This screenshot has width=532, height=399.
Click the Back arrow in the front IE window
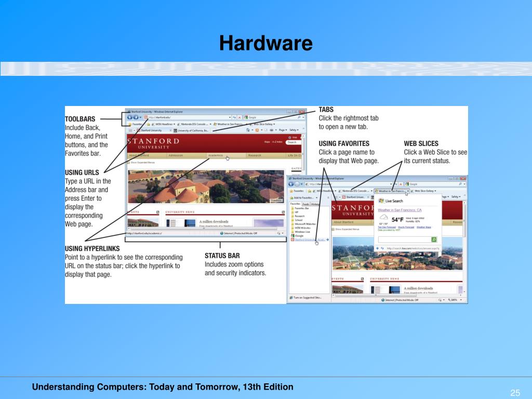[x=291, y=184]
